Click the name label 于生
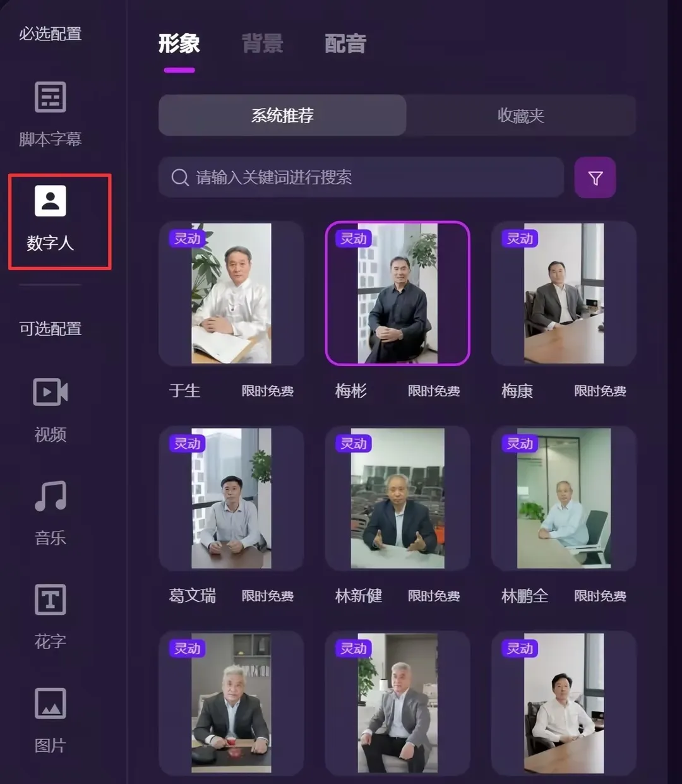 (185, 391)
